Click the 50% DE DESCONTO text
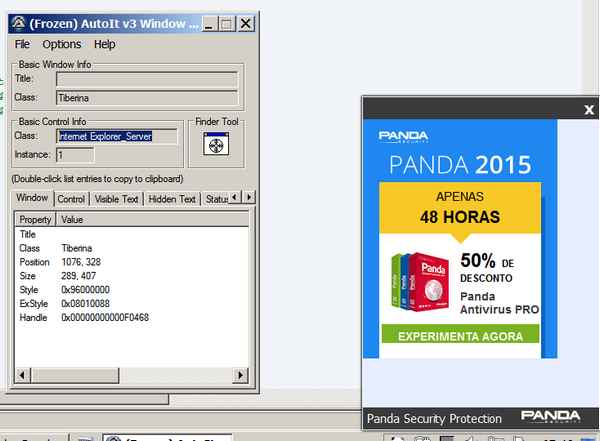This screenshot has height=441, width=600. [x=487, y=268]
